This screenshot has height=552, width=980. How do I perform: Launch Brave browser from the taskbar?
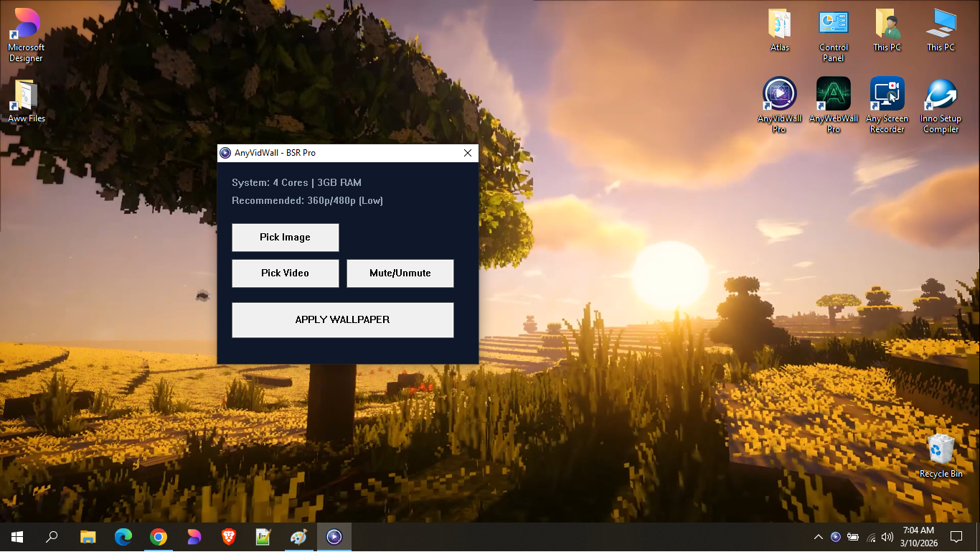228,536
